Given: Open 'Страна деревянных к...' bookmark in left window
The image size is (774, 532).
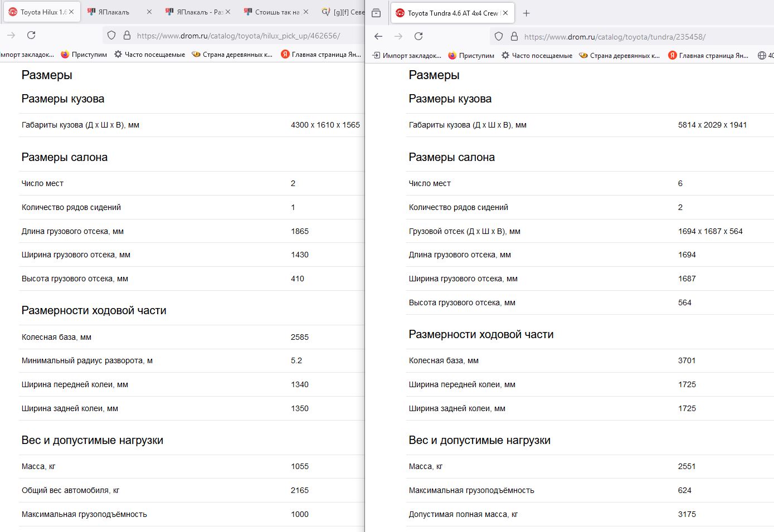Looking at the screenshot, I should (x=232, y=55).
